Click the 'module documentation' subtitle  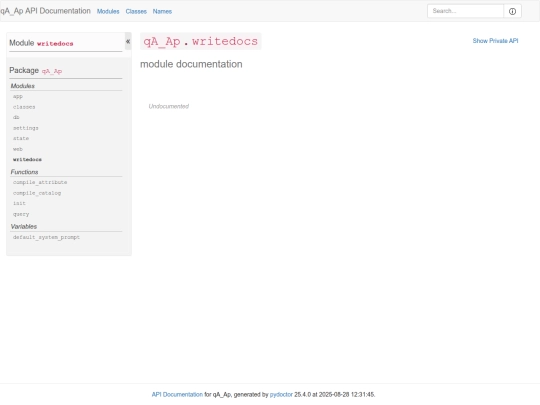pos(191,64)
